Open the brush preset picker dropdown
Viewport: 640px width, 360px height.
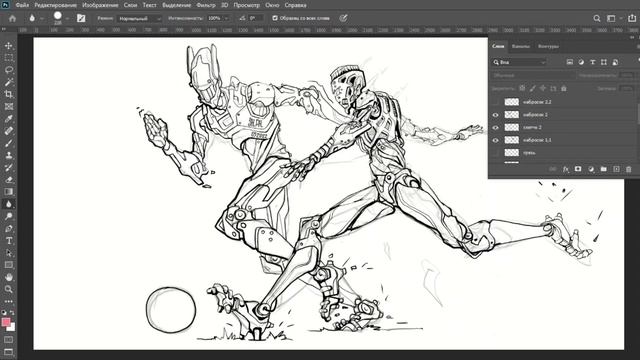[67, 18]
